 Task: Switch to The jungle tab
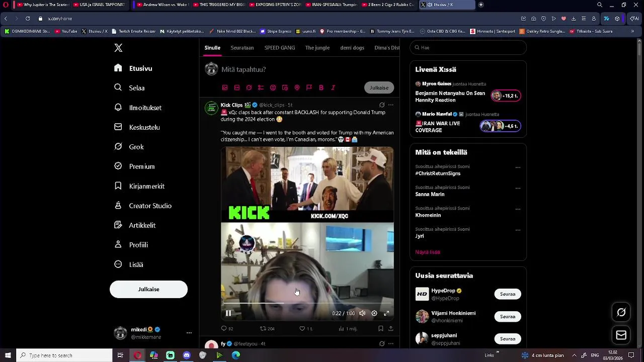coord(317,48)
